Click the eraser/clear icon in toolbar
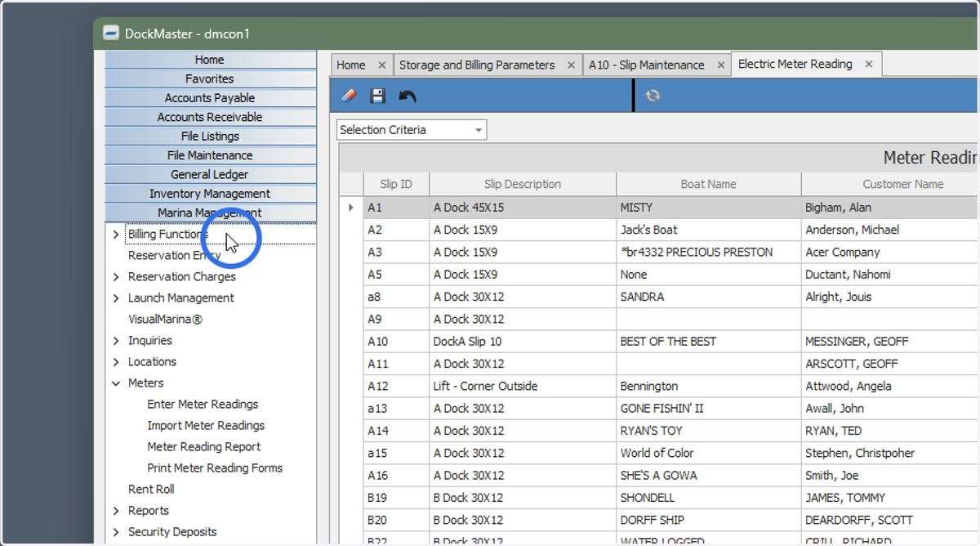 click(349, 96)
